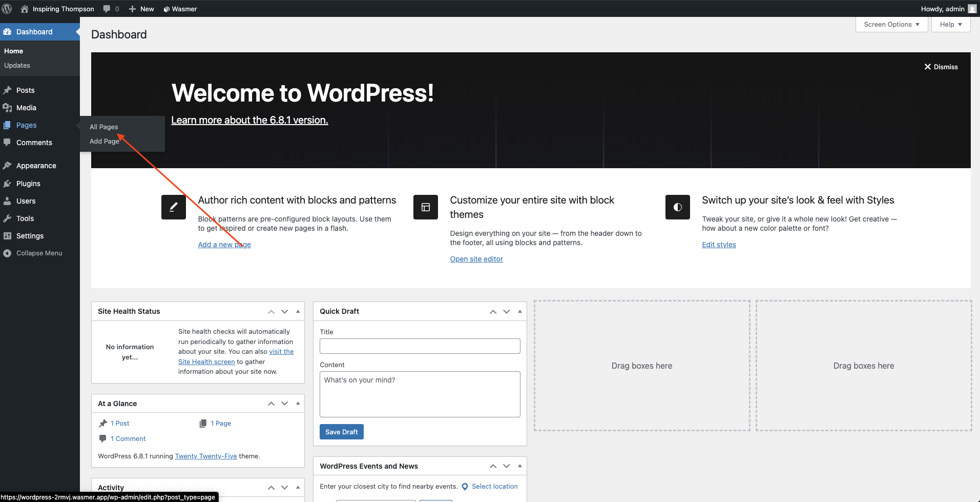Screen dimensions: 980x502
Task: Click the Collapse Menu arrow icon
Action: pyautogui.click(x=7, y=253)
